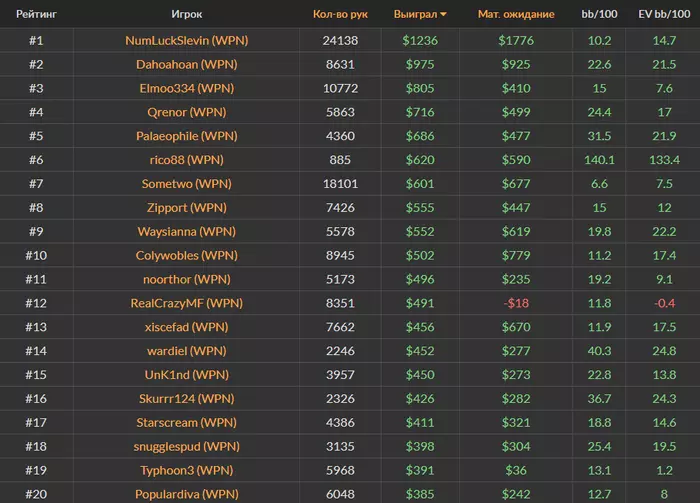The image size is (700, 503).
Task: Select EV bb/100 value -0.4
Action: coord(664,303)
